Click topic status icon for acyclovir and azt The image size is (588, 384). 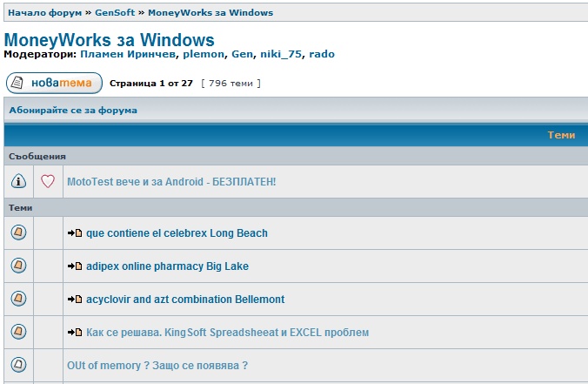point(18,299)
